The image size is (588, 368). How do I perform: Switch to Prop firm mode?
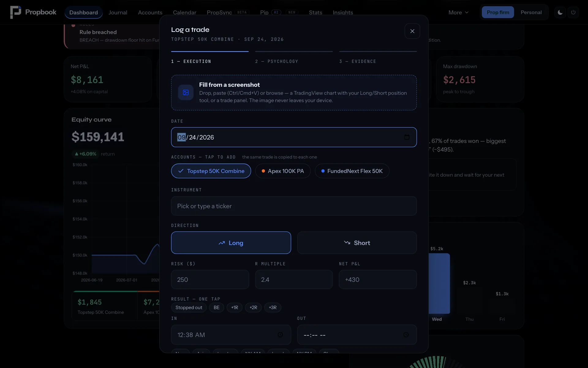(498, 12)
